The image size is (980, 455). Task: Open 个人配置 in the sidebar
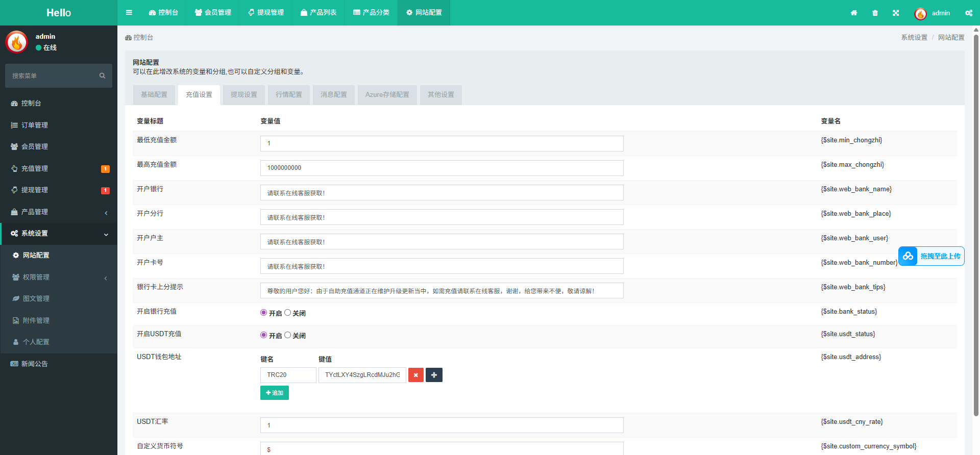tap(59, 342)
